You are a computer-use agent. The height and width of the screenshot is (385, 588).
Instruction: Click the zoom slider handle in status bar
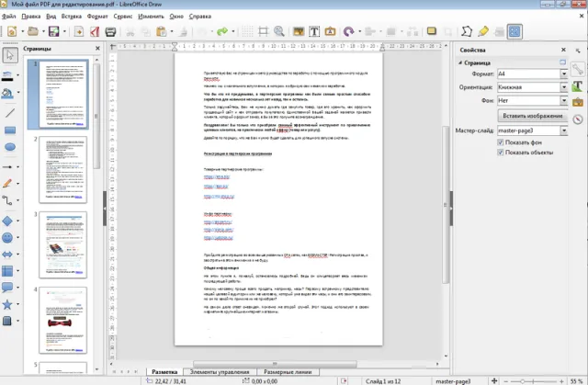click(522, 381)
